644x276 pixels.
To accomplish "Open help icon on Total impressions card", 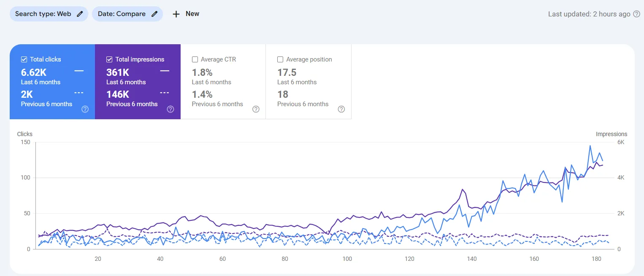I will point(170,109).
